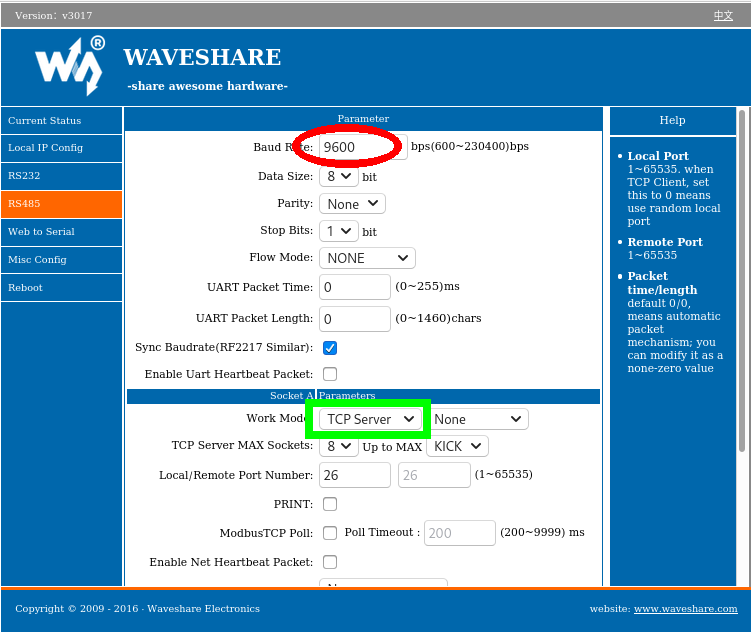Click the Local Port help heading
The image size is (751, 633).
coord(658,156)
